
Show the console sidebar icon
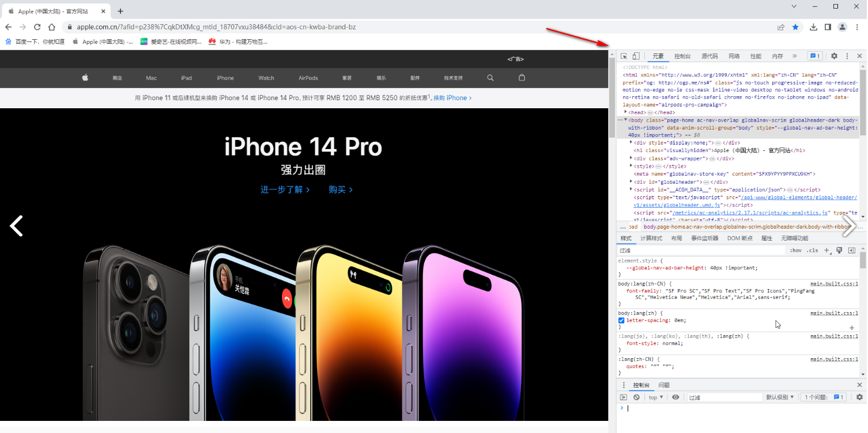[x=623, y=397]
